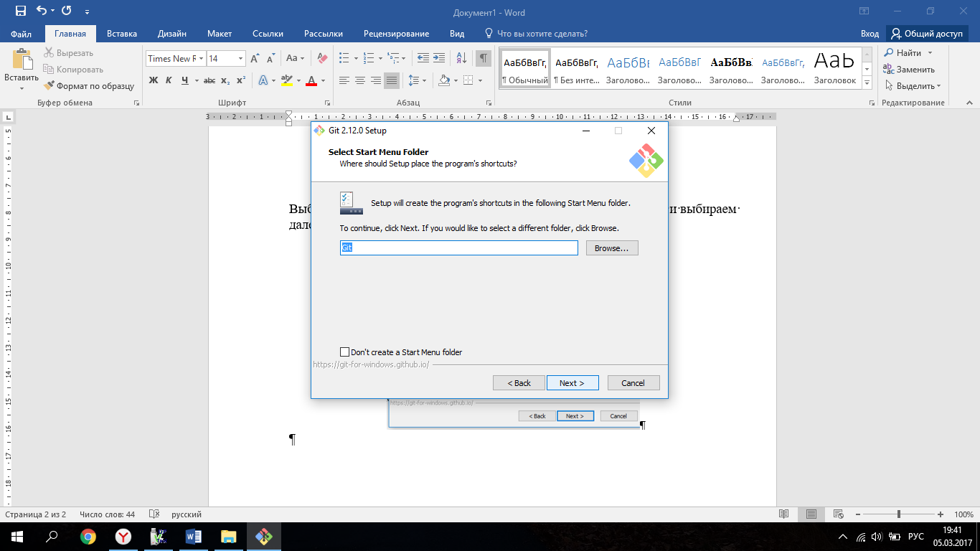Switch to the Дизайн (Design) tab
This screenshot has height=551, width=980.
coord(172,34)
